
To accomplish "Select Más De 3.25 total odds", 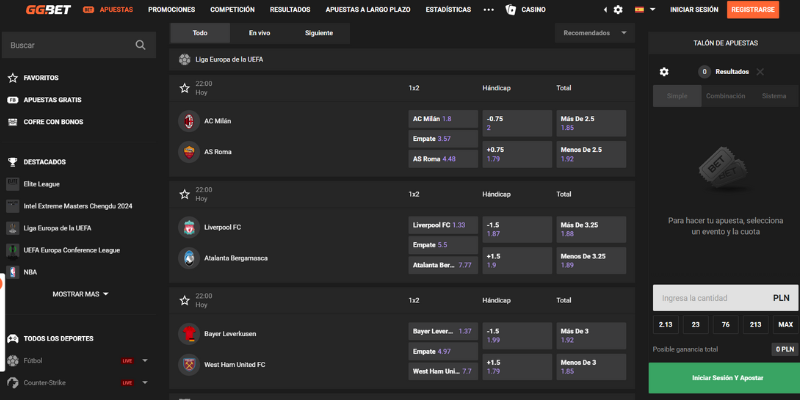I will pos(591,230).
